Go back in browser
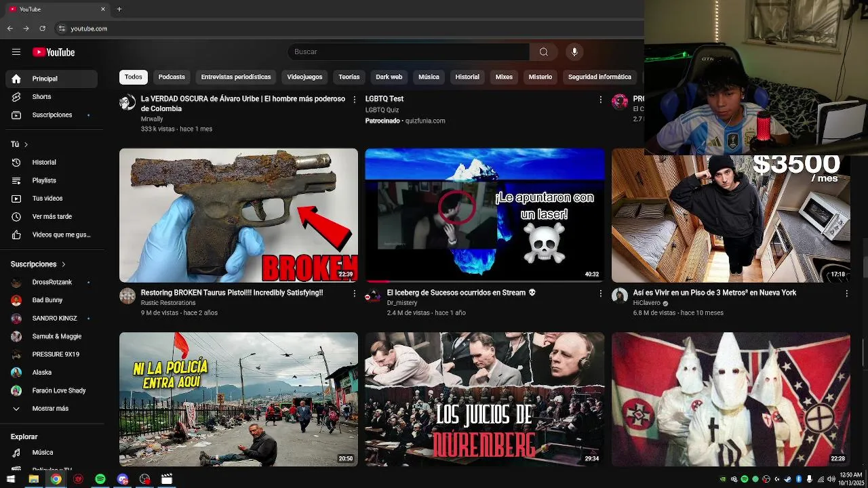Image resolution: width=868 pixels, height=488 pixels. (9, 28)
